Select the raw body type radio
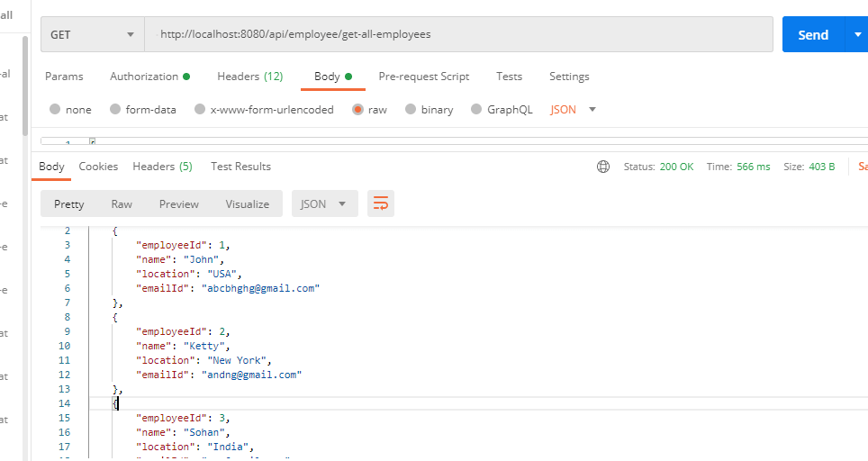The height and width of the screenshot is (461, 868). coord(357,109)
